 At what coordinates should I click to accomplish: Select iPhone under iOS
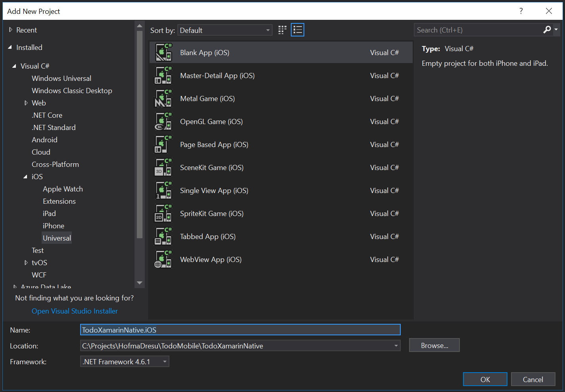[54, 226]
